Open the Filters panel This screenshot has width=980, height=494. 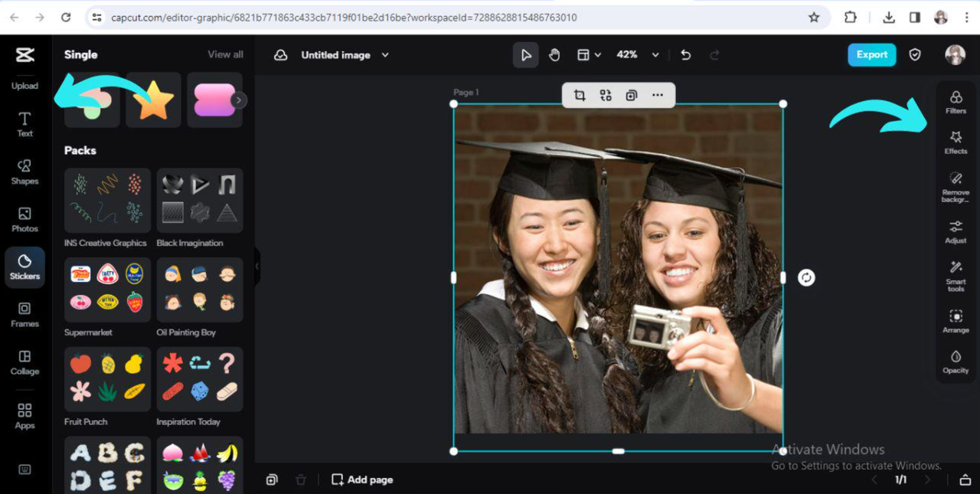(x=955, y=102)
